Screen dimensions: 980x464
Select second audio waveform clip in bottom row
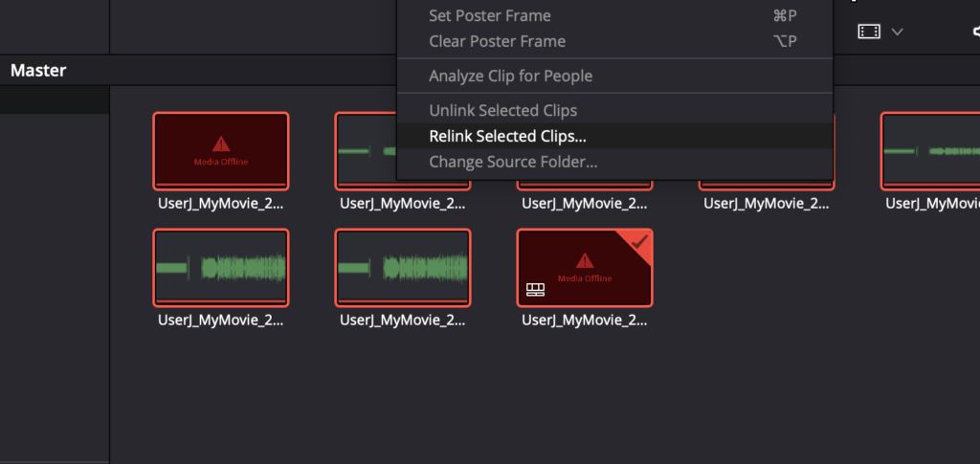[403, 268]
